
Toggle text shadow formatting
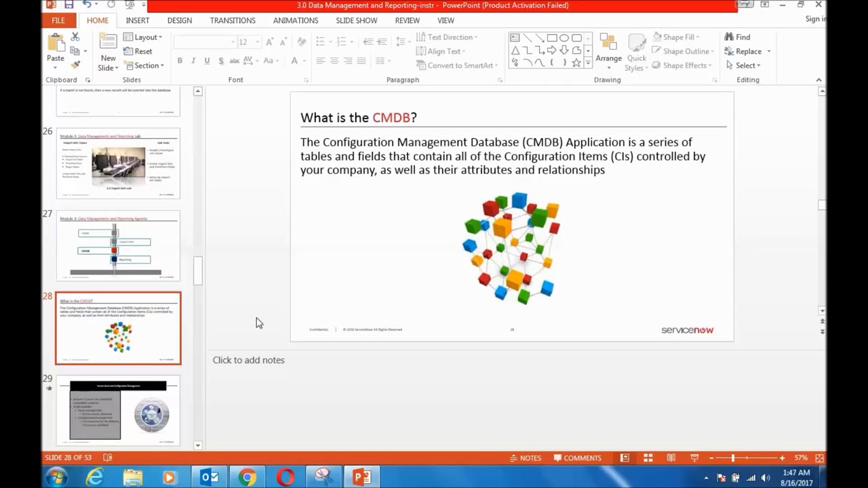[220, 61]
